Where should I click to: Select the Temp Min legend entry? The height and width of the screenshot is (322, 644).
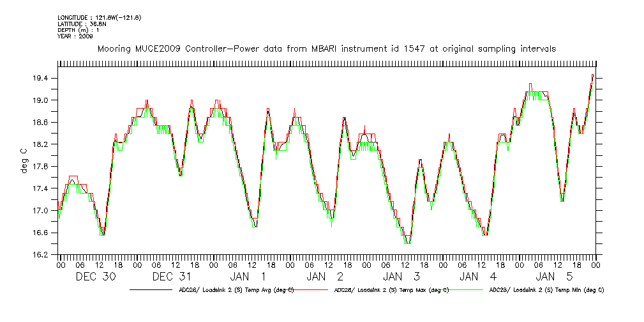click(546, 289)
